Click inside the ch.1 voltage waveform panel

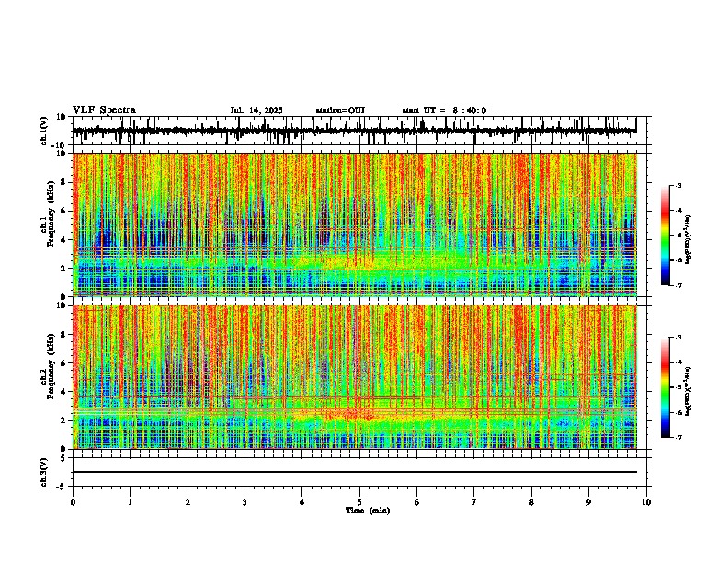(358, 131)
